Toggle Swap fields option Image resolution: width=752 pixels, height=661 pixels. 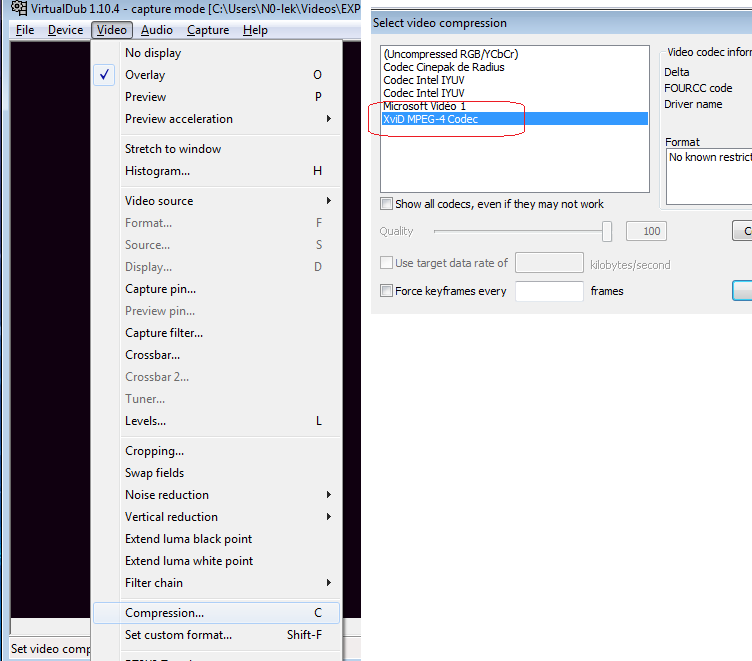point(216,473)
